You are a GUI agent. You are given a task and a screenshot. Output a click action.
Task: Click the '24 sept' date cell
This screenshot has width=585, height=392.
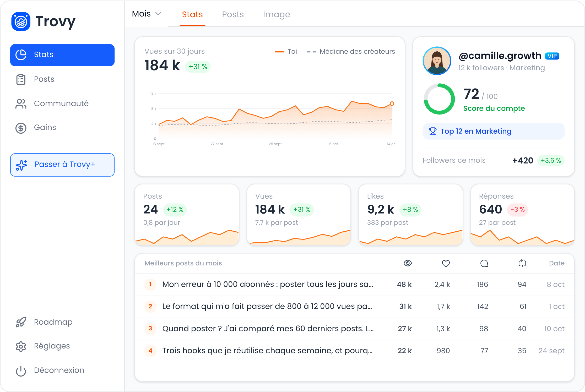551,351
